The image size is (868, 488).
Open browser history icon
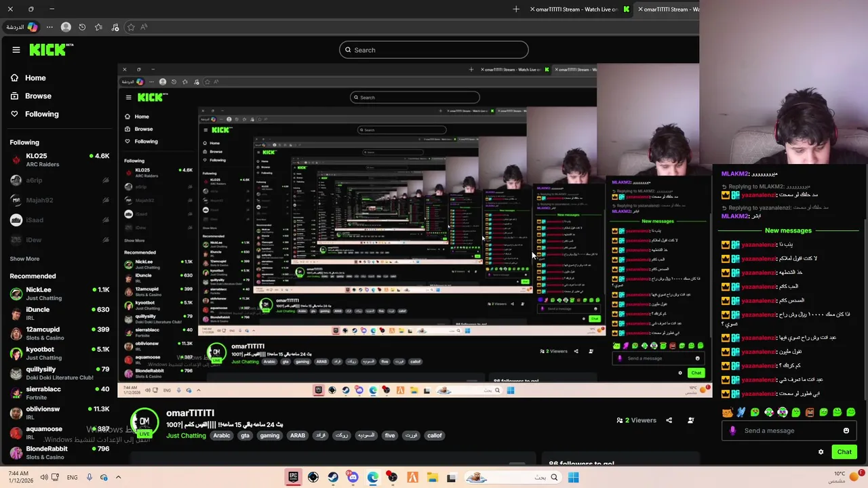pyautogui.click(x=82, y=27)
